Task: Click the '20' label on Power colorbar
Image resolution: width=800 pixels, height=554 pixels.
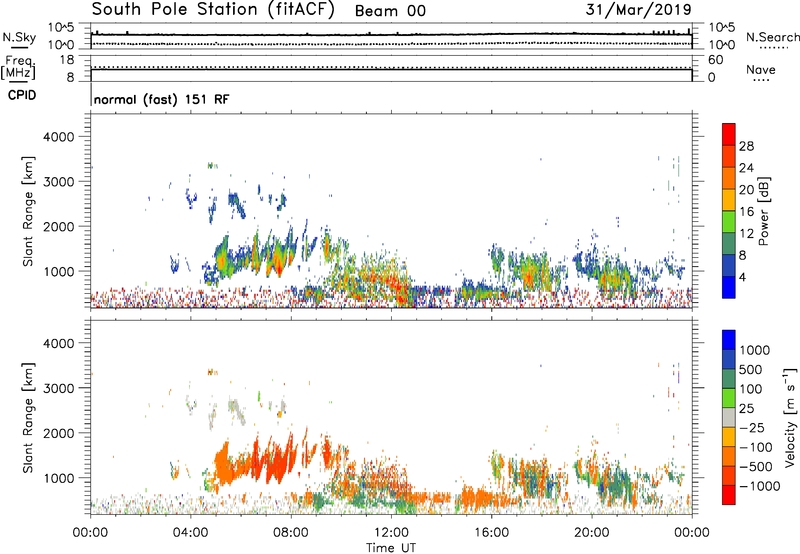Action: [746, 190]
